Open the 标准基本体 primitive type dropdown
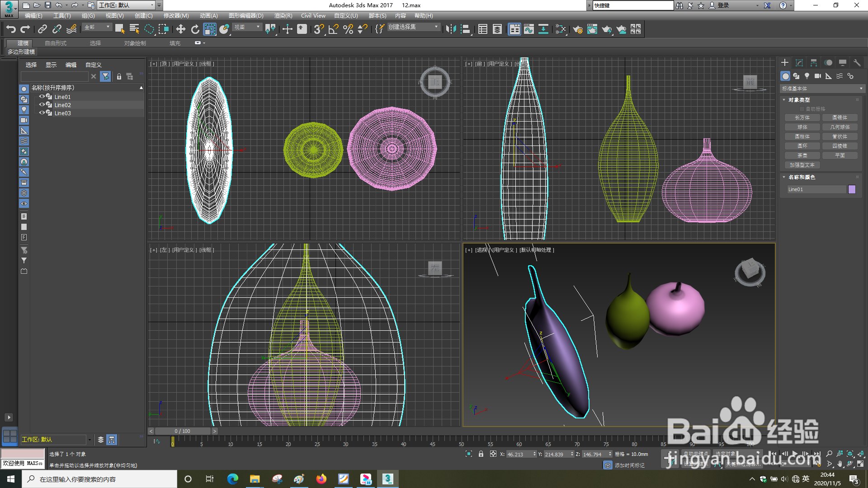This screenshot has width=868, height=488. (x=822, y=89)
